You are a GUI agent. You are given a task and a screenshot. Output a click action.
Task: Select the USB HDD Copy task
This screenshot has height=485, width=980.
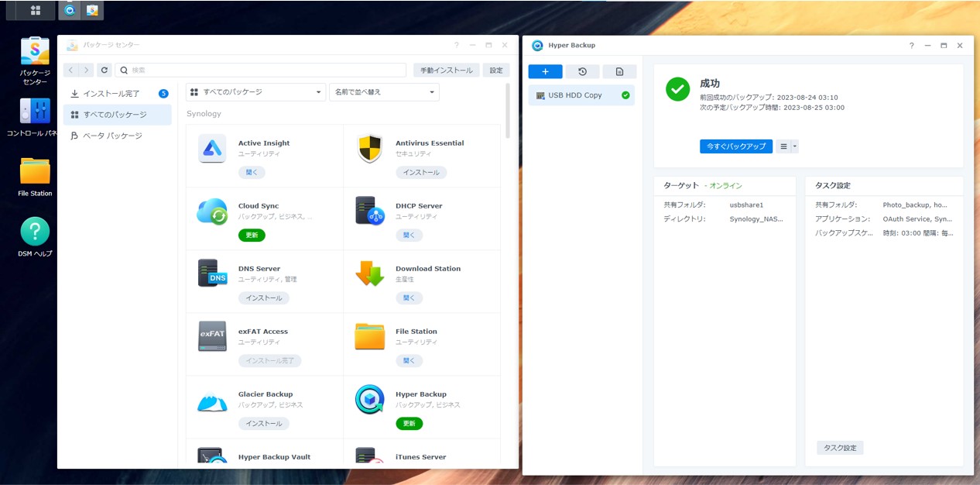[x=581, y=95]
